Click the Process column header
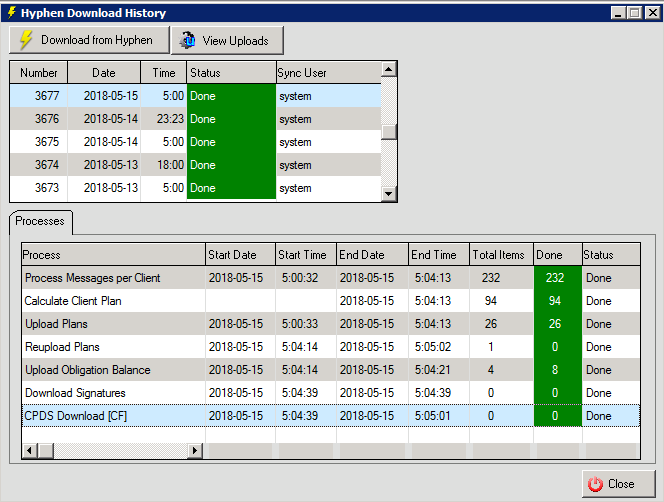Viewport: 664px width, 502px height. 113,255
